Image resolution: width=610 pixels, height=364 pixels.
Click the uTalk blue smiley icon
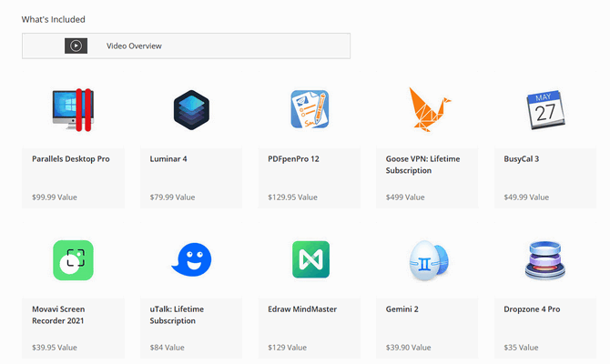coord(191,259)
